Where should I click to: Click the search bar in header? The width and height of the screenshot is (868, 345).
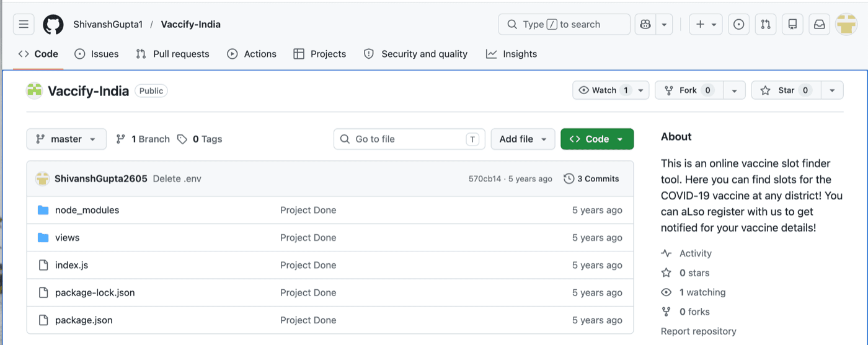click(x=564, y=24)
